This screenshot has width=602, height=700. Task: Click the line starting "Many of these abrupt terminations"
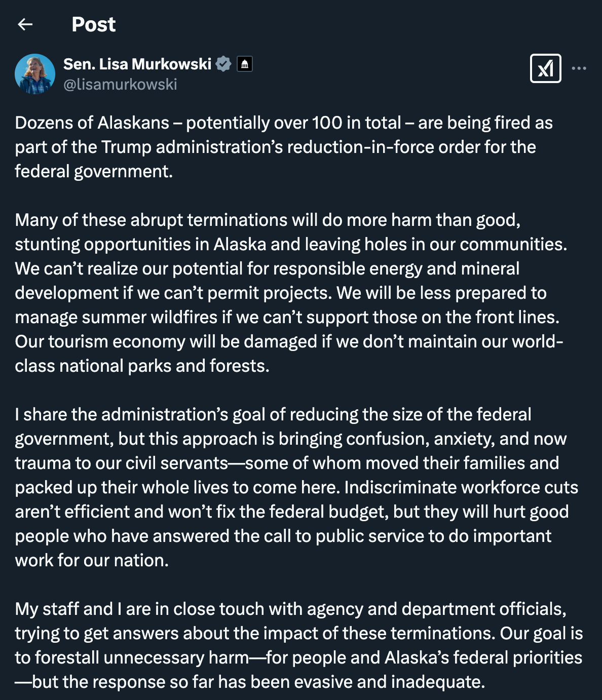268,220
